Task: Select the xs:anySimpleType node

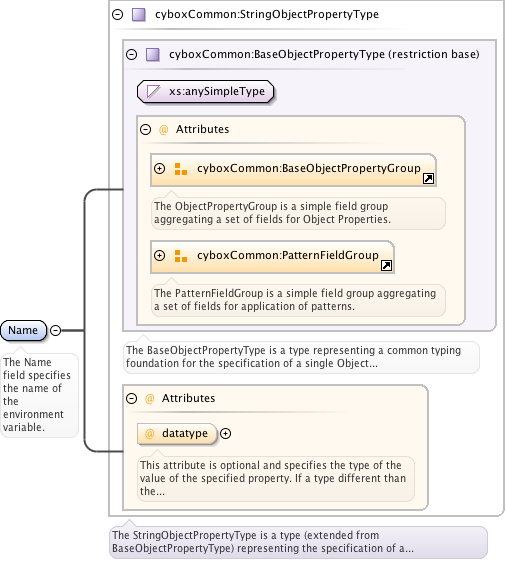Action: 206,91
